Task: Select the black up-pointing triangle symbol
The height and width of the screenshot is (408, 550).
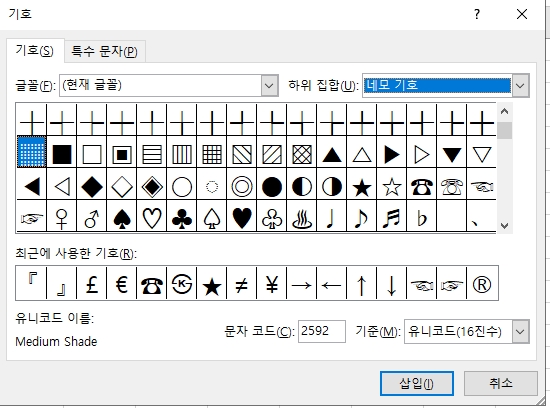Action: tap(332, 154)
